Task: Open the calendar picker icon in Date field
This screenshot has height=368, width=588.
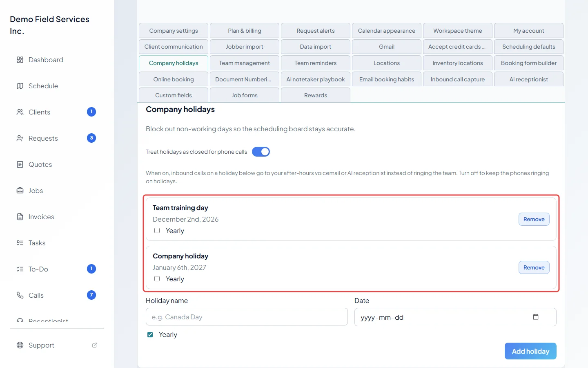Action: [536, 317]
